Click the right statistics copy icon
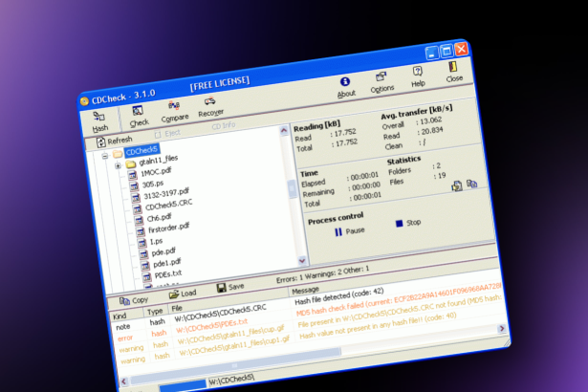The width and height of the screenshot is (588, 392). [x=471, y=184]
